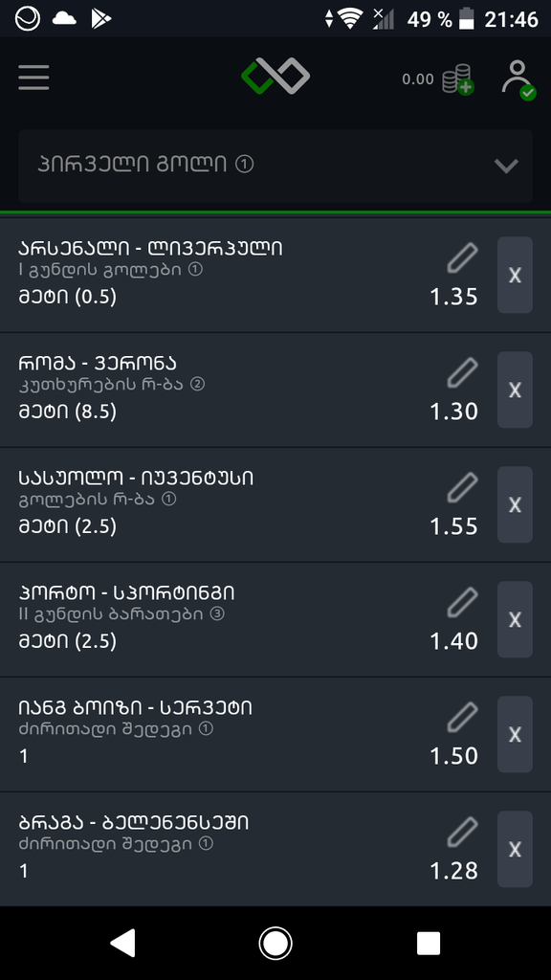Tap the Android back navigation button

click(123, 943)
